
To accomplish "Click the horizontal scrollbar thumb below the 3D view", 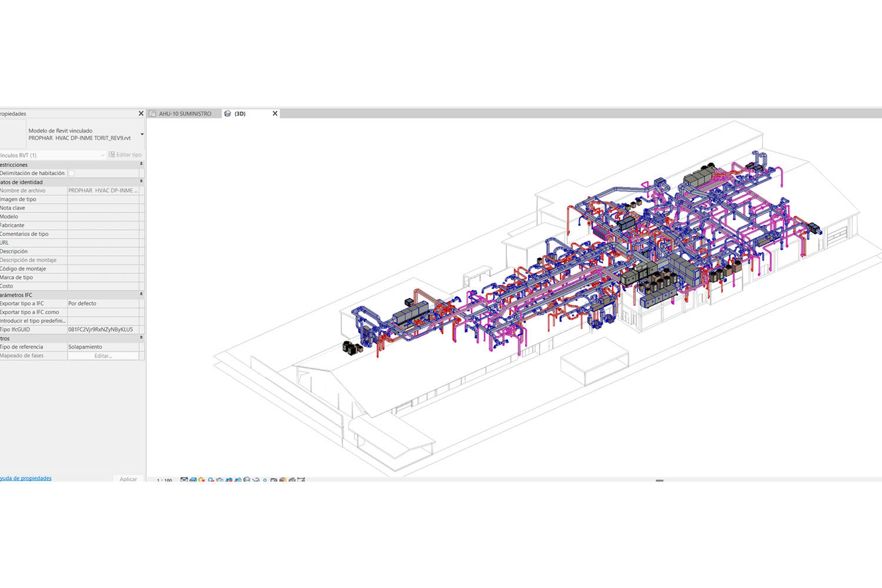I will 660,480.
